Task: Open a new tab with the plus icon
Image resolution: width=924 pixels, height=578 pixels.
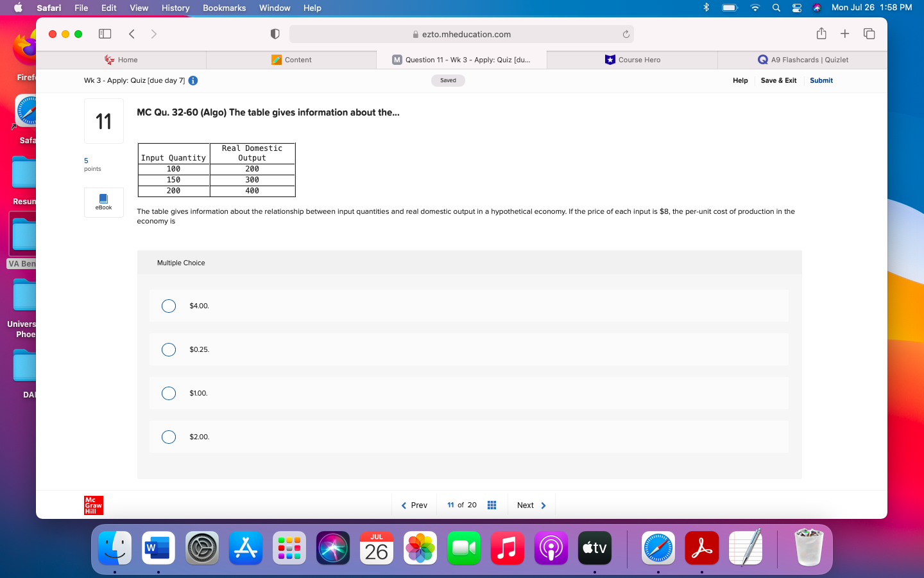Action: 845,33
